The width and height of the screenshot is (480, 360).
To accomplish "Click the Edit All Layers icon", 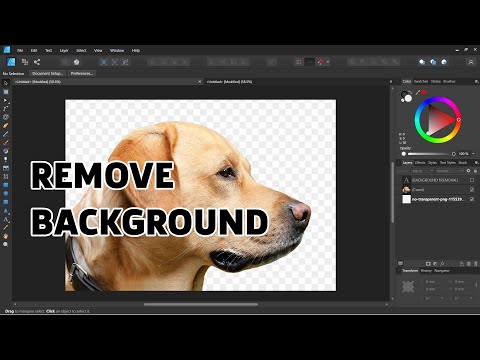I will click(x=401, y=263).
